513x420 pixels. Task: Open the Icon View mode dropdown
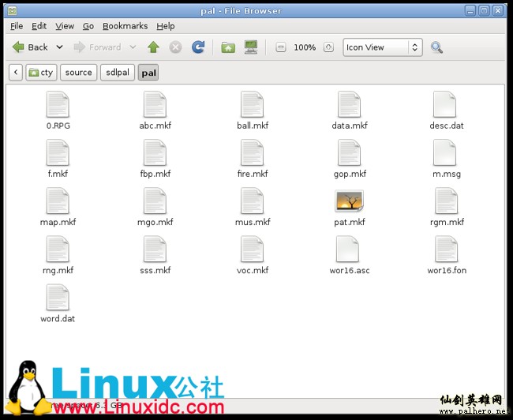click(383, 47)
